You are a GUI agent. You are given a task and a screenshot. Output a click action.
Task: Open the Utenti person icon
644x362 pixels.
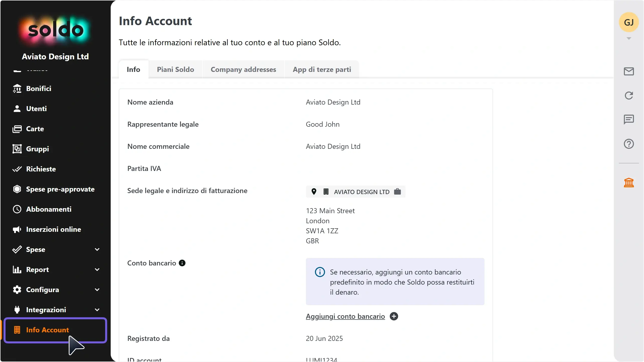click(x=17, y=109)
